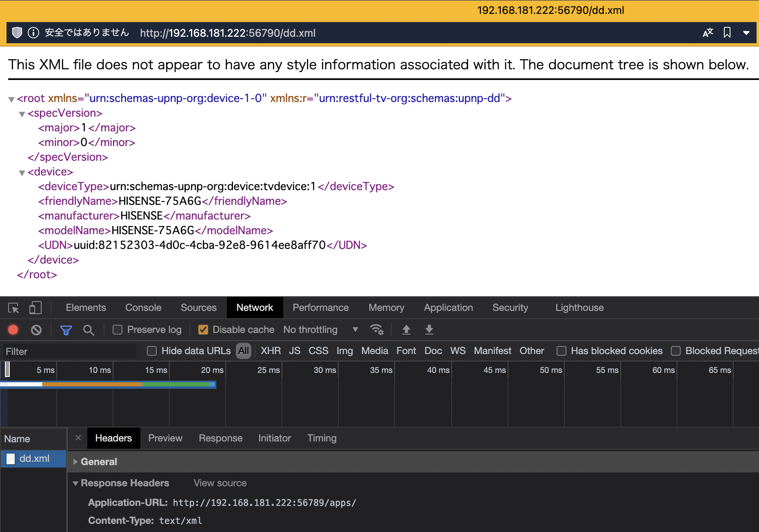Filter requests by Doc type

(433, 351)
